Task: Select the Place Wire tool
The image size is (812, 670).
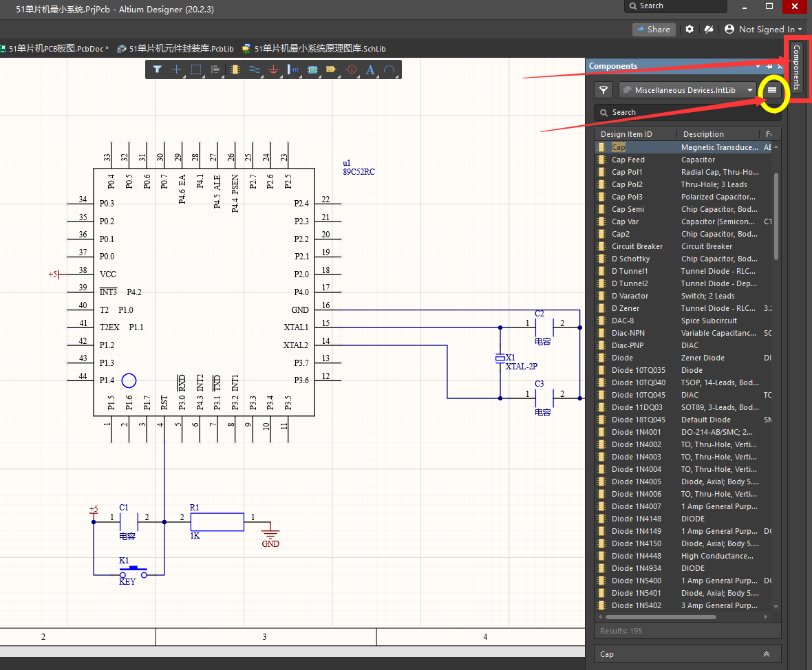Action: [x=255, y=69]
